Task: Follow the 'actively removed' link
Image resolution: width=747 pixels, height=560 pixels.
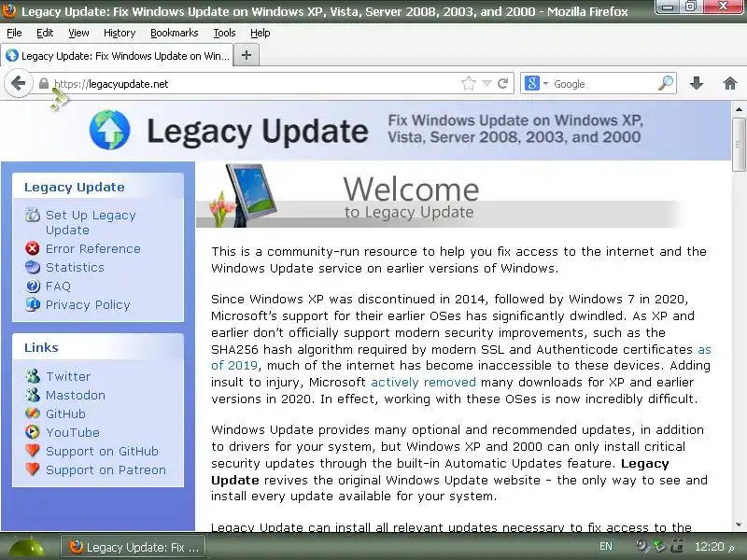Action: point(423,382)
